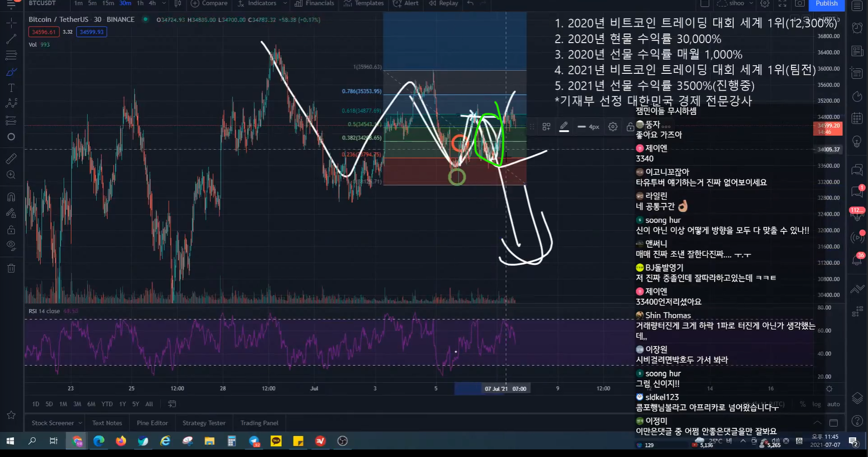Toggle lock all drawing tools
The height and width of the screenshot is (457, 868).
11,230
